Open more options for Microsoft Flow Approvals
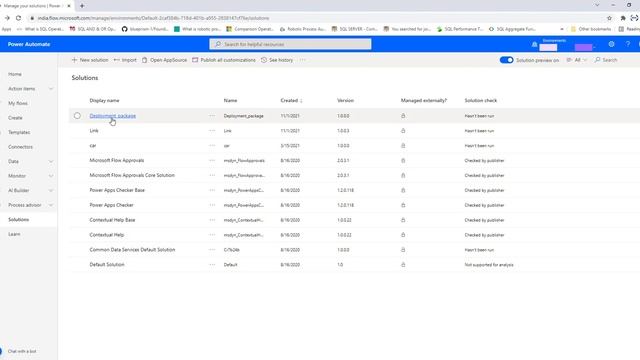This screenshot has width=640, height=360. pyautogui.click(x=212, y=160)
